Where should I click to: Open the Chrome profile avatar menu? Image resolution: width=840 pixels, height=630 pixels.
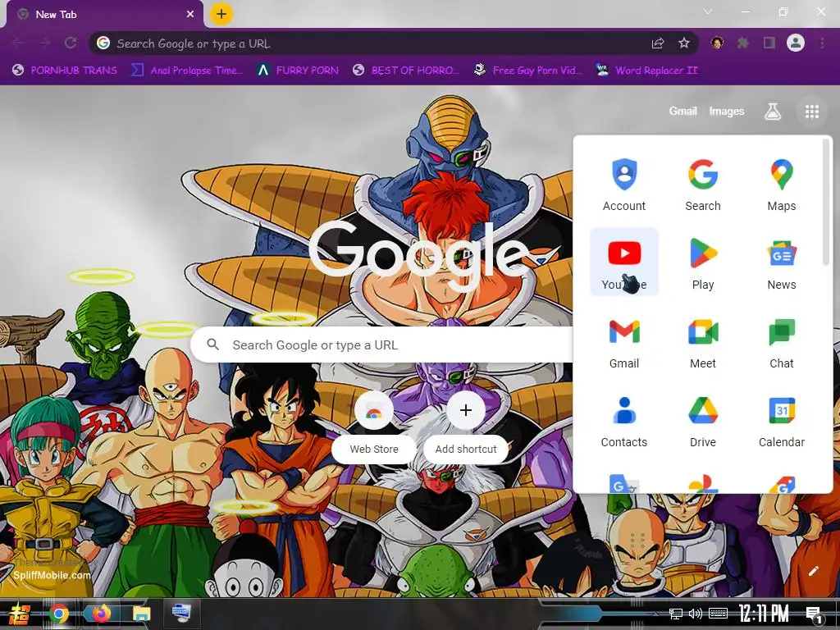click(x=796, y=43)
